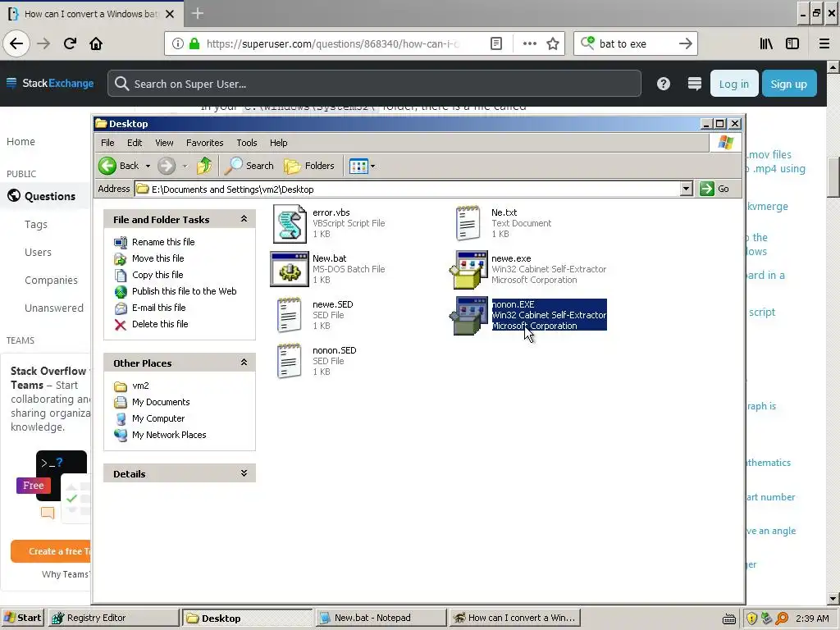The width and height of the screenshot is (840, 630).
Task: Click Explorer address path field
Action: 407,189
